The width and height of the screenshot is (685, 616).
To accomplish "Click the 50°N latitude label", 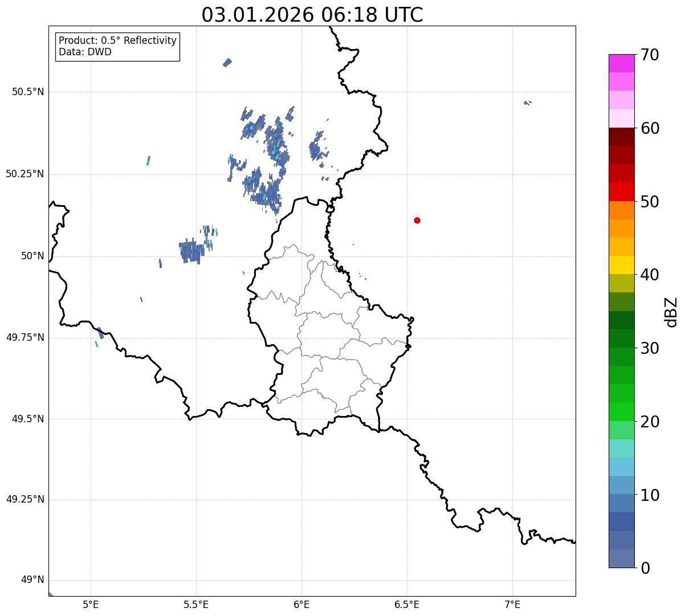I will pyautogui.click(x=32, y=256).
